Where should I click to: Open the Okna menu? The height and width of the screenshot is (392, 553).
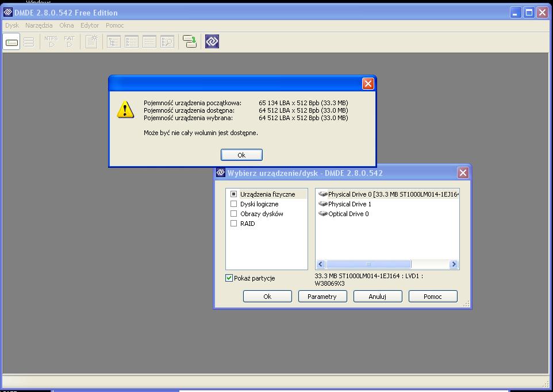67,25
